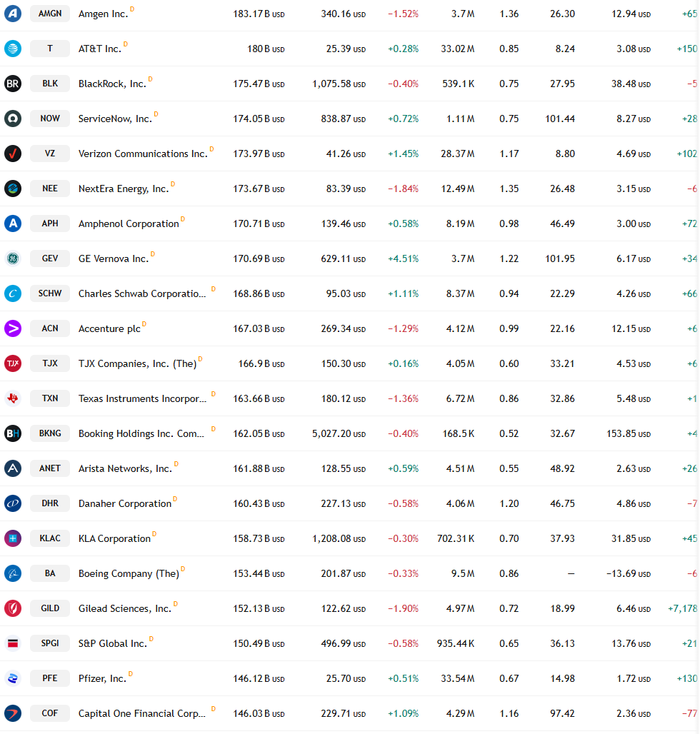Click the Booking Holdings BH logo
Image resolution: width=700 pixels, height=734 pixels.
tap(13, 433)
